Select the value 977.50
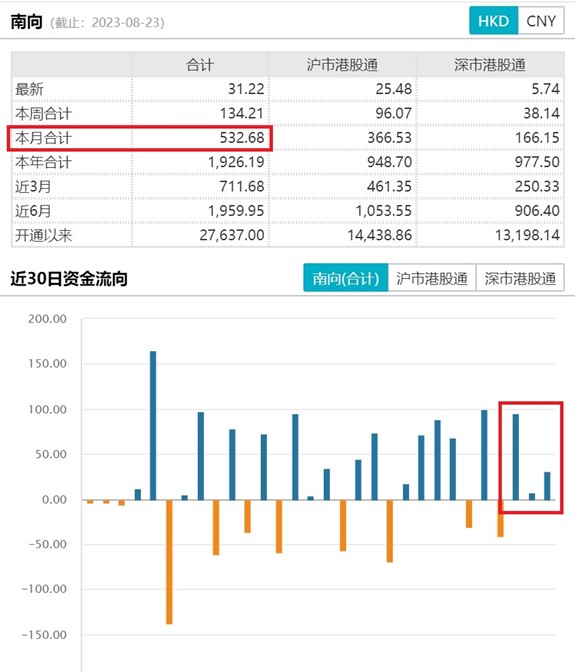Viewport: 575px width, 672px height. [537, 162]
